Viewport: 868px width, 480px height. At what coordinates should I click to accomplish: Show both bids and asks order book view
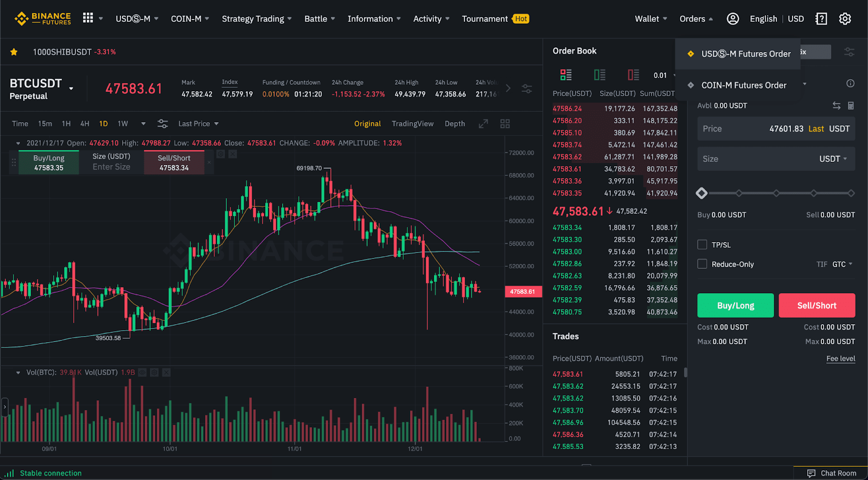[x=566, y=75]
